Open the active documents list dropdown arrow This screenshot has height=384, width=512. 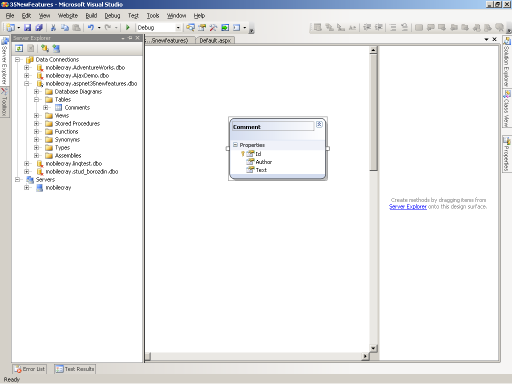click(x=486, y=39)
